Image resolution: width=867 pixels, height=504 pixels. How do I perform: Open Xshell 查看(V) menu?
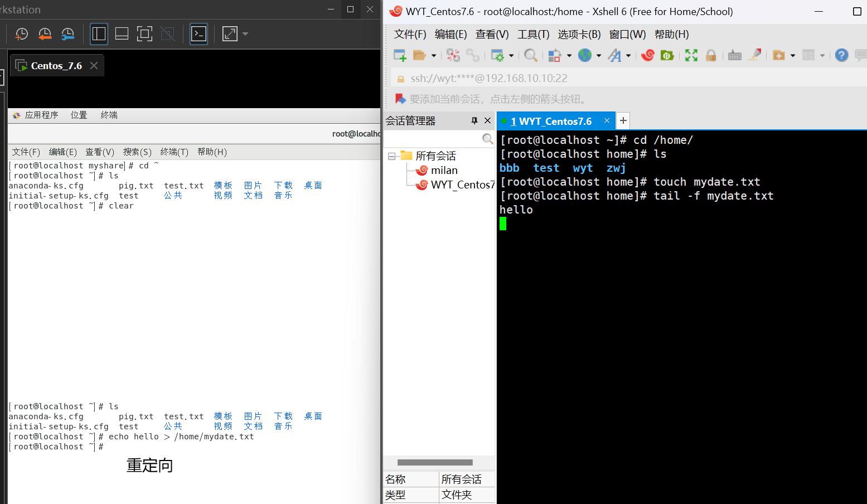coord(492,35)
